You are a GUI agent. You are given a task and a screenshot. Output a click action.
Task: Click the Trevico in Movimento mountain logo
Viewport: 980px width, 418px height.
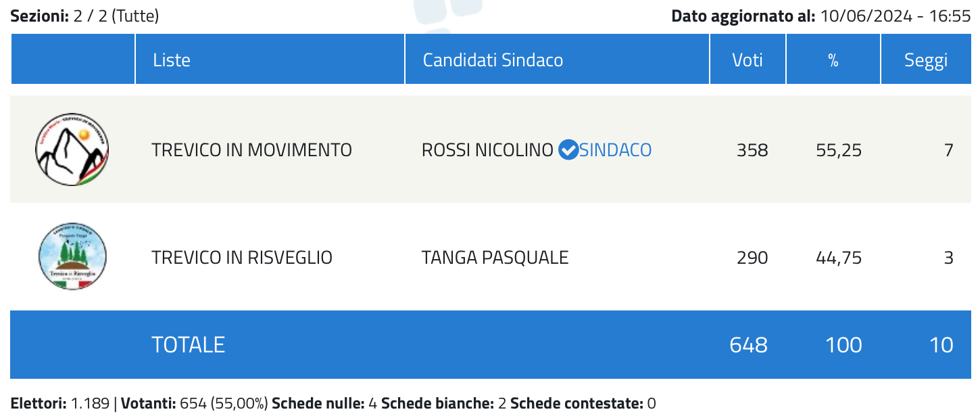click(x=72, y=149)
